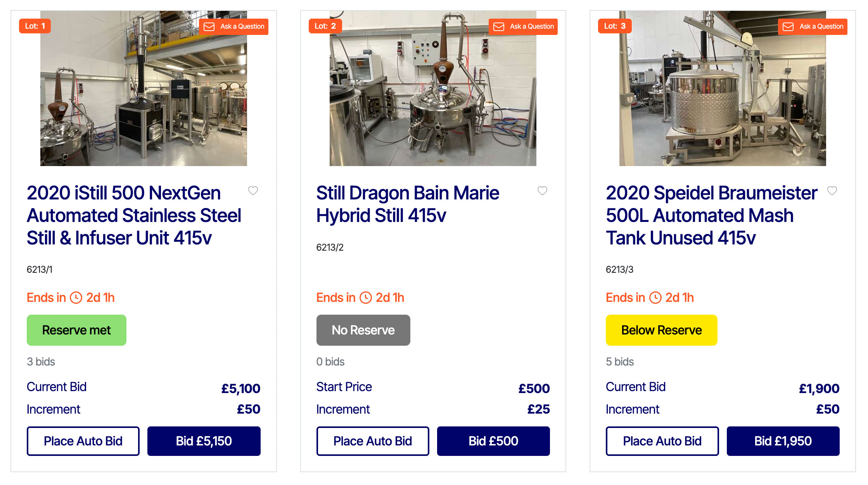This screenshot has width=868, height=485.
Task: Place bid of £5,150 on Lot 1
Action: point(204,441)
